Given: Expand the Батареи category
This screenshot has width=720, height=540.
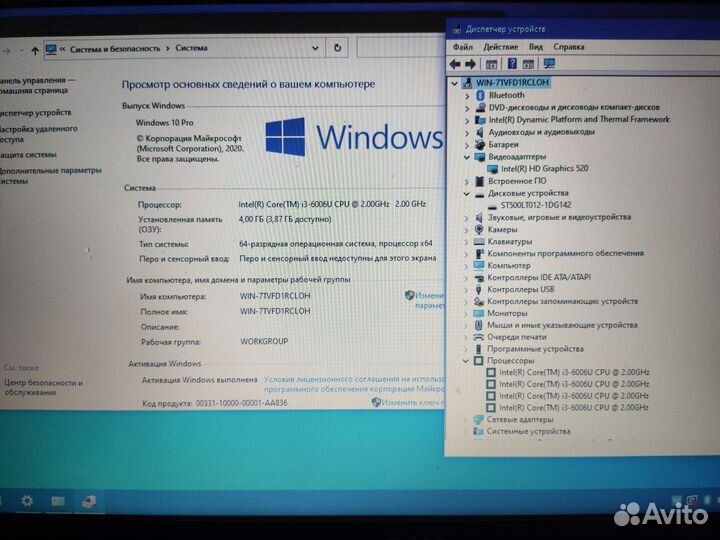Looking at the screenshot, I should point(467,145).
